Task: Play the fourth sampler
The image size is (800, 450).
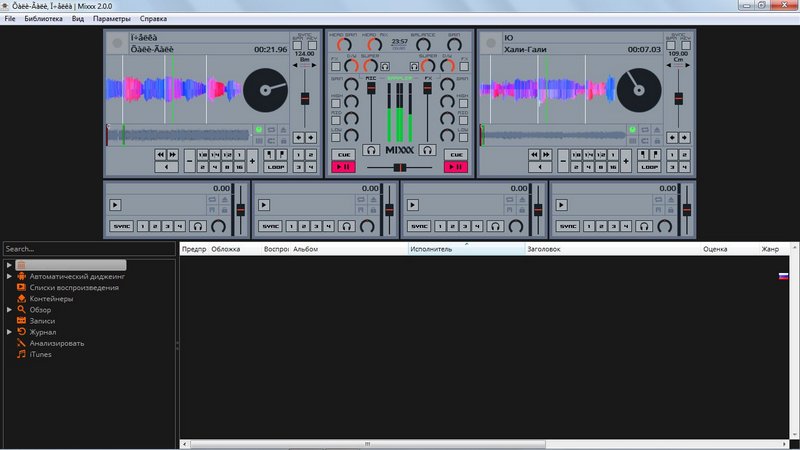Action: [561, 205]
